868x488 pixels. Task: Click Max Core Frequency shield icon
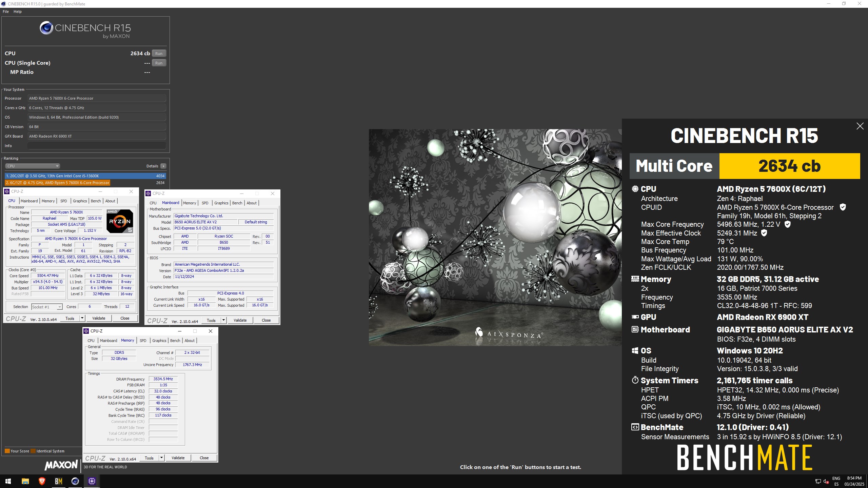click(788, 224)
